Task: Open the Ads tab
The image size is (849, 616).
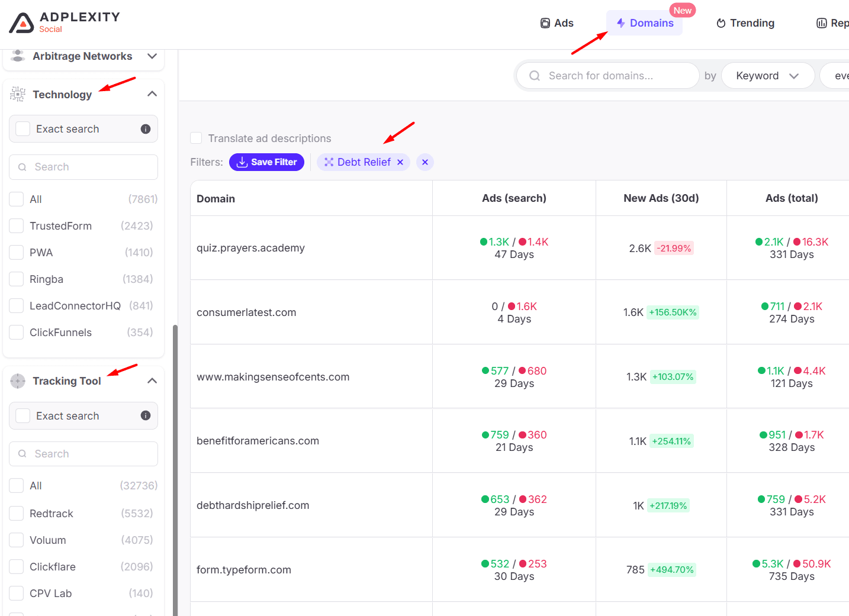Action: click(557, 23)
